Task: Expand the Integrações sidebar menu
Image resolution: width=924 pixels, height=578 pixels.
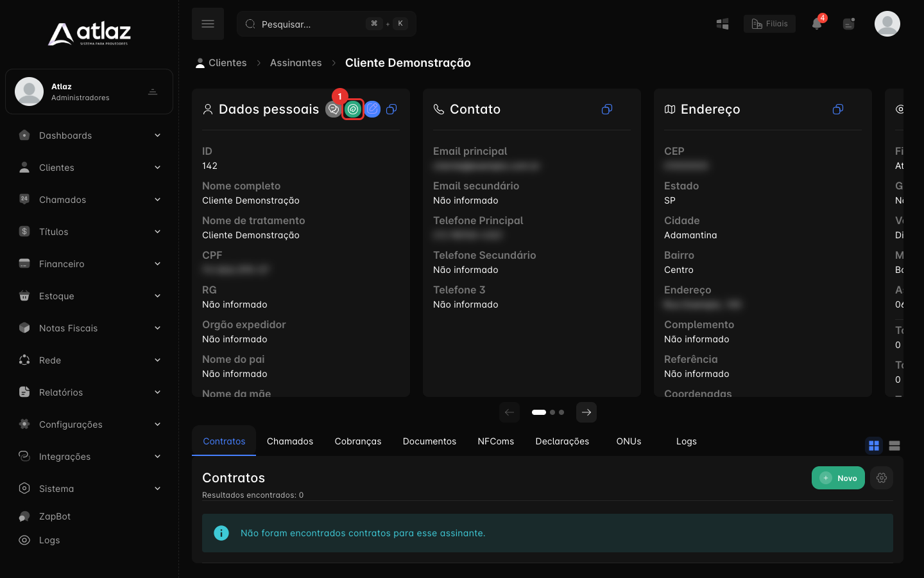Action: click(x=90, y=457)
